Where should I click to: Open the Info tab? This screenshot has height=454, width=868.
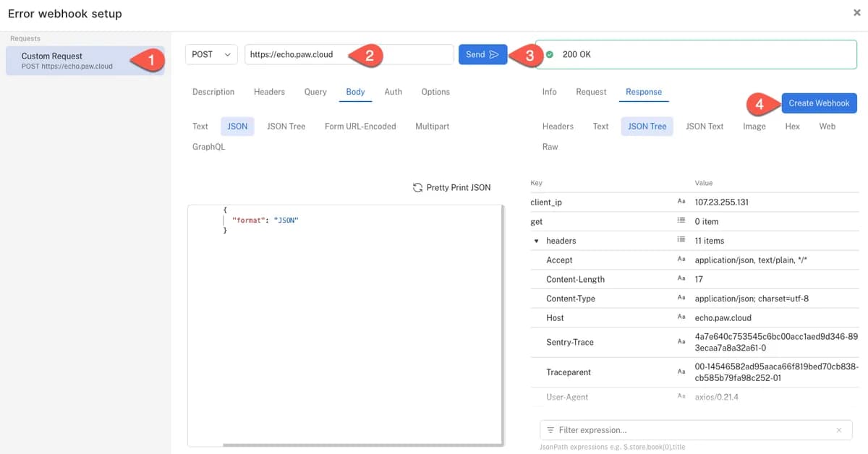point(550,92)
